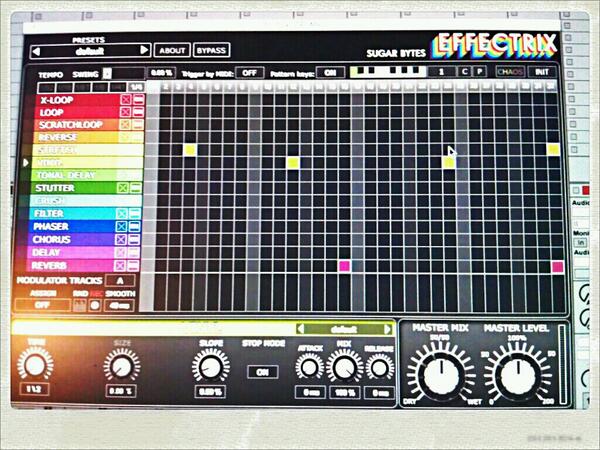Click the pink active cell in REVERB row at grid's far right
Image resolution: width=600 pixels, height=450 pixels.
pyautogui.click(x=558, y=266)
